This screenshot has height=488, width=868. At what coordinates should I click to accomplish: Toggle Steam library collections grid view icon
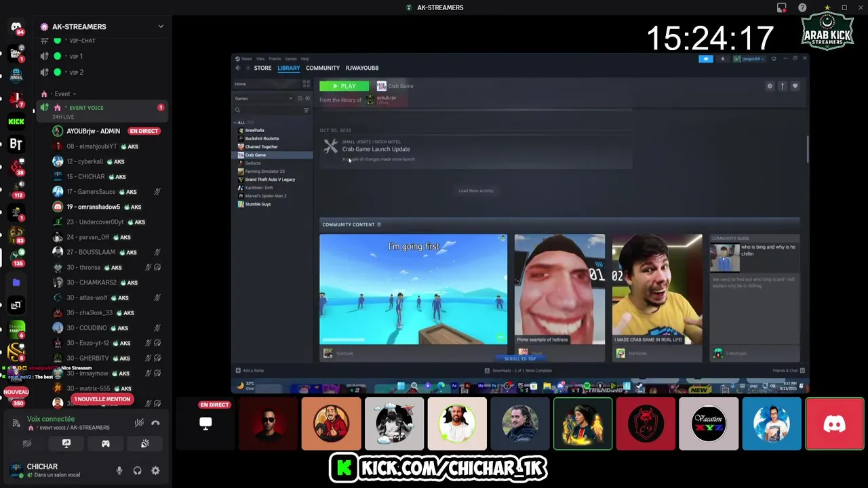tap(307, 84)
